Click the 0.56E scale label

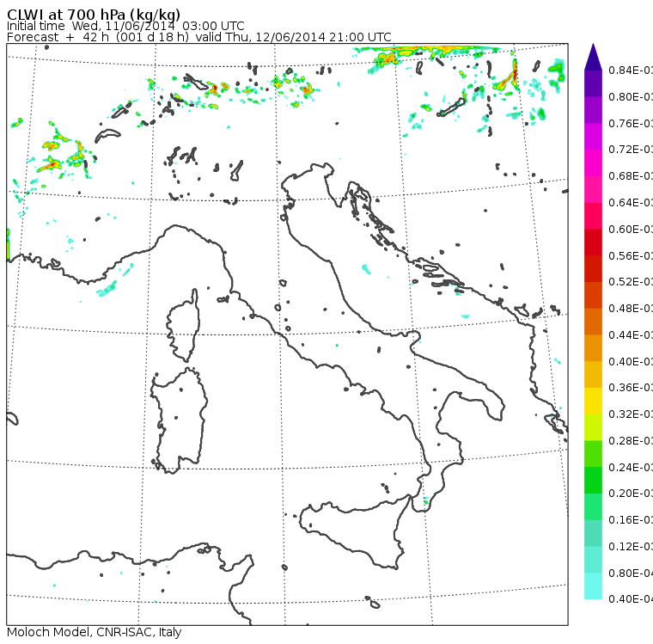[631, 255]
